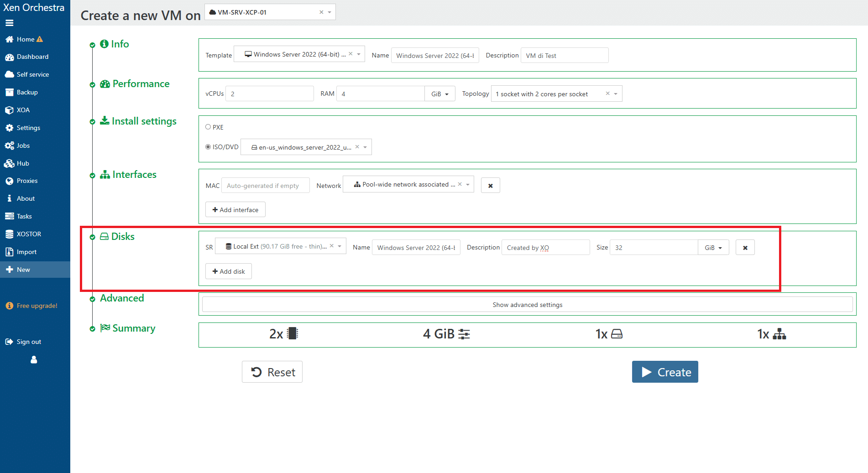Expand the Network dropdown arrow
Viewport: 868px width, 473px height.
(468, 185)
